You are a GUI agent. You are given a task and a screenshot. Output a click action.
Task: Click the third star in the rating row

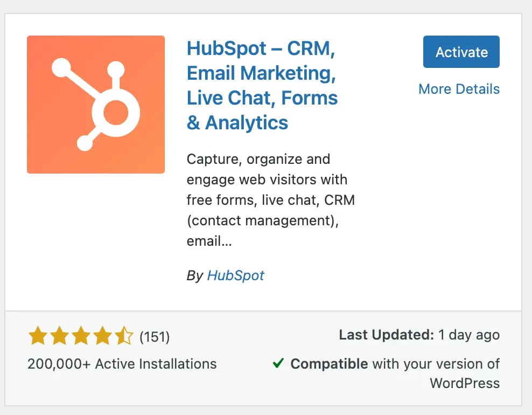point(81,336)
